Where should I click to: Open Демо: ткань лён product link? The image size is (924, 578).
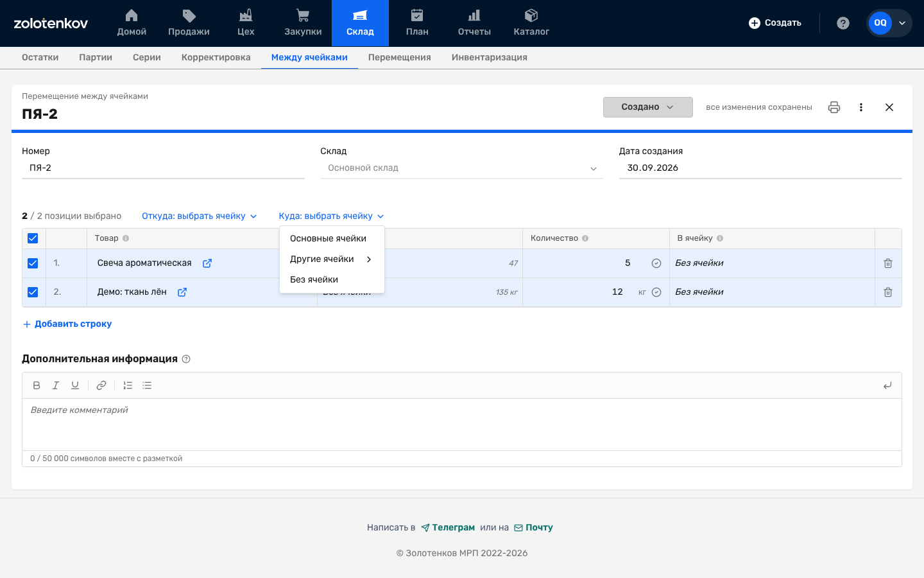(x=182, y=292)
